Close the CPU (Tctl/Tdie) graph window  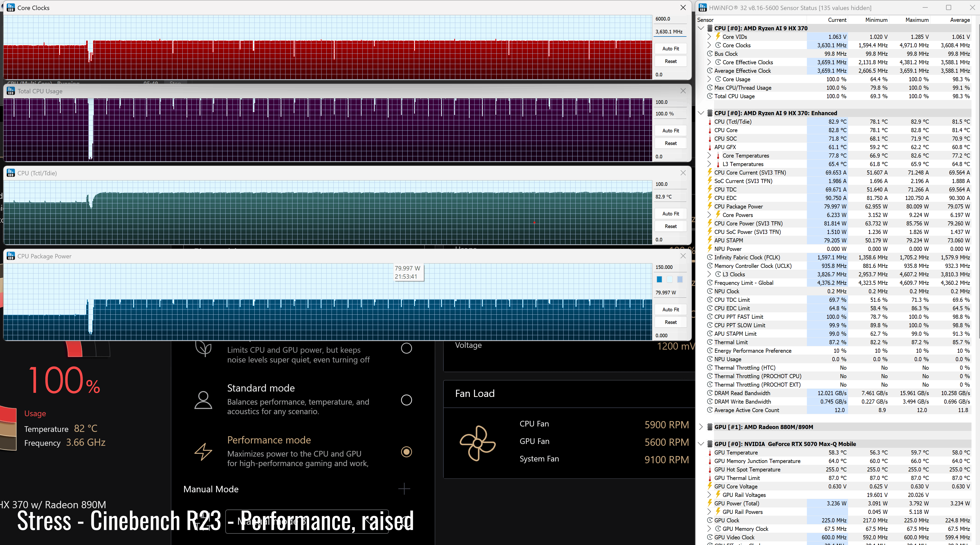(x=683, y=173)
